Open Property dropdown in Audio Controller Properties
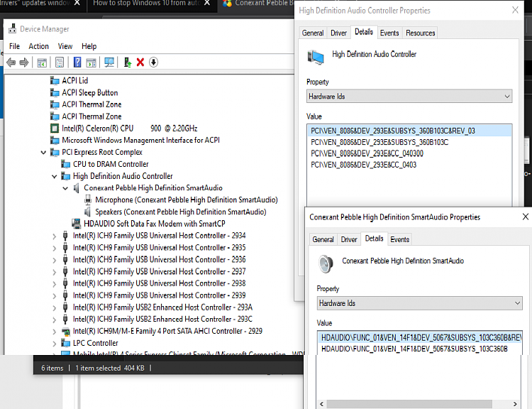Viewport: 532px width, 409px height. coord(409,97)
